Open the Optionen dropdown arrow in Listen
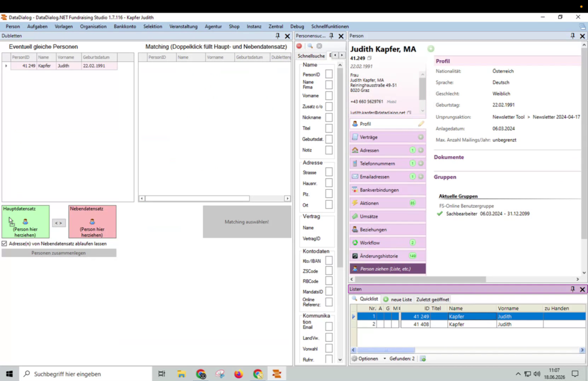The width and height of the screenshot is (588, 381). coord(384,359)
